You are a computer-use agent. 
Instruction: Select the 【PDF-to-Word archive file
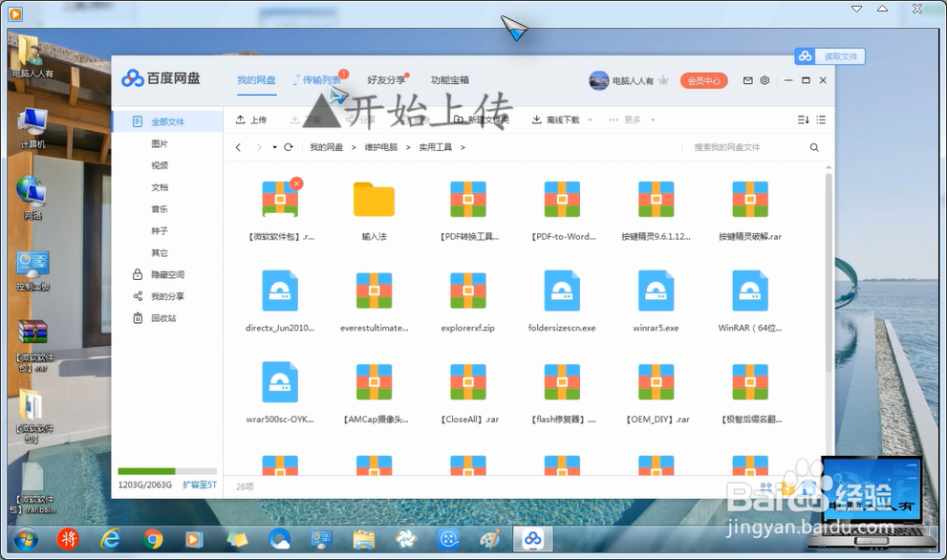point(562,200)
